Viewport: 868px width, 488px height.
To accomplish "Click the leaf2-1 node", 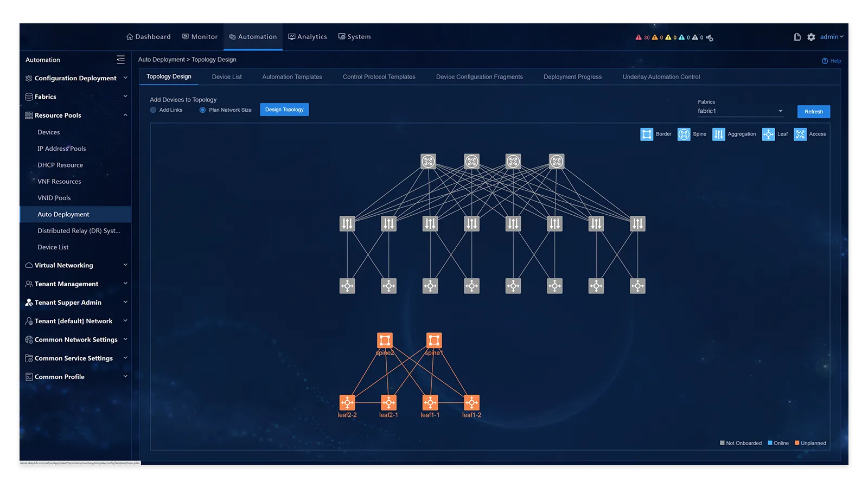I will click(388, 402).
